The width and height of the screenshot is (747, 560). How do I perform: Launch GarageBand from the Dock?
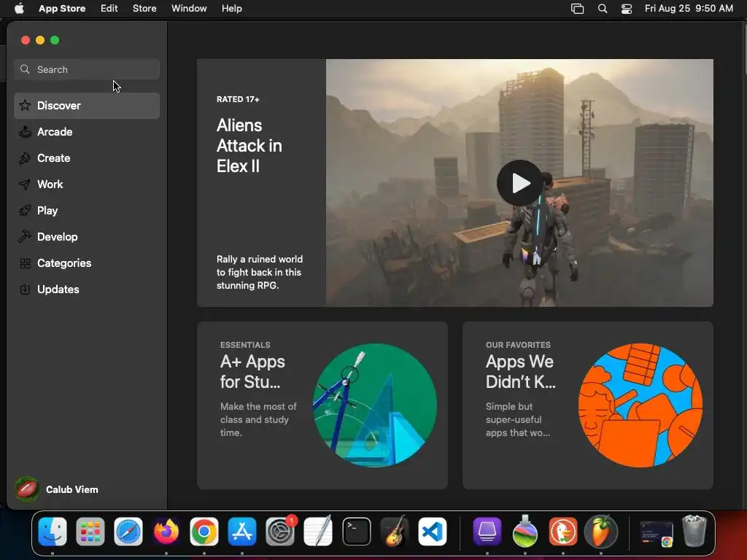click(395, 532)
